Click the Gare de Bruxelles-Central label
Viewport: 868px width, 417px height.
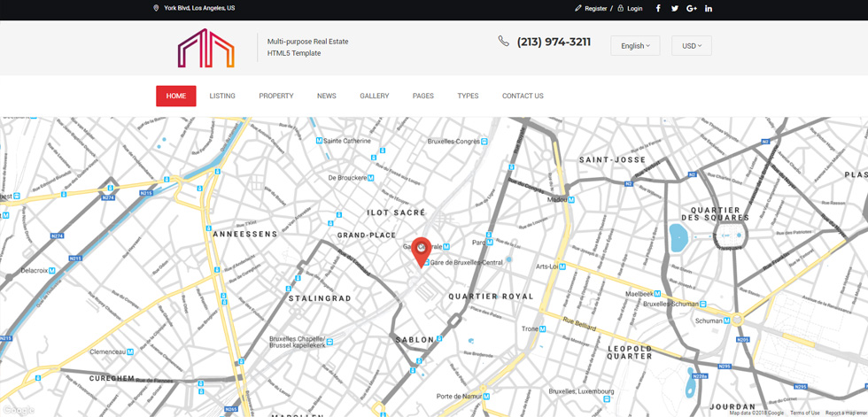(x=467, y=263)
